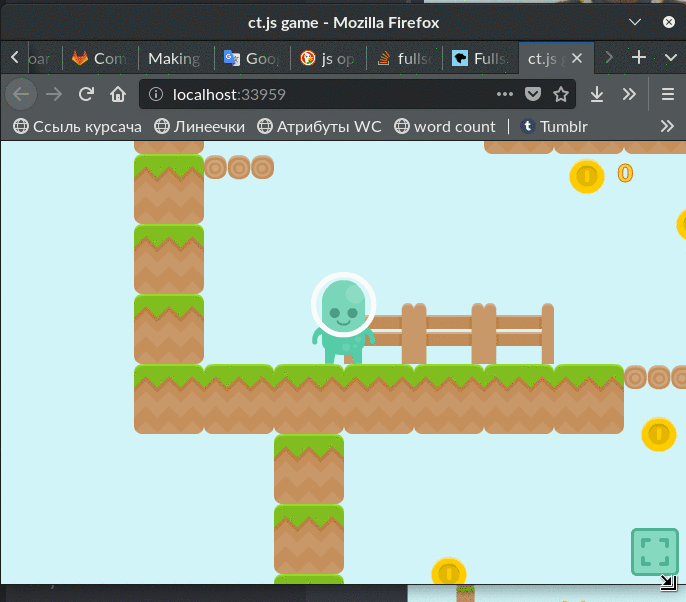Viewport: 686px width, 602px height.
Task: Bookmark this page with the star
Action: pyautogui.click(x=560, y=94)
